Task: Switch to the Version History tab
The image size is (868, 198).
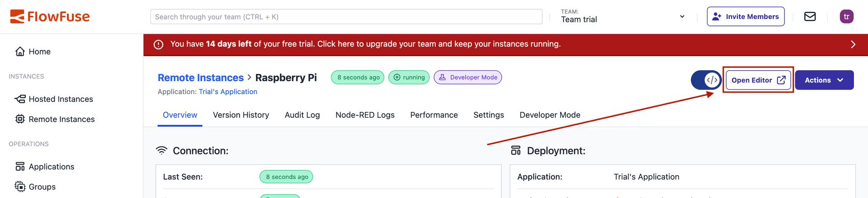Action: (x=241, y=115)
